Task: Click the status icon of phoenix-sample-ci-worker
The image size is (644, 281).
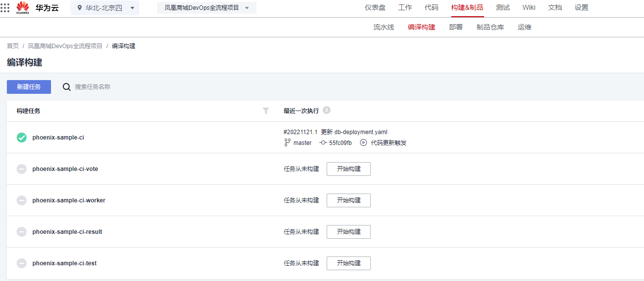Action: [22, 200]
